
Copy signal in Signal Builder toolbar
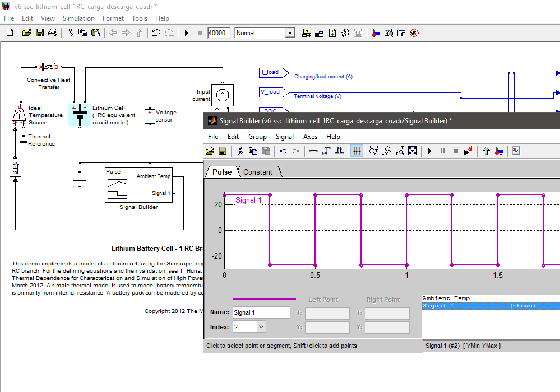[253, 151]
